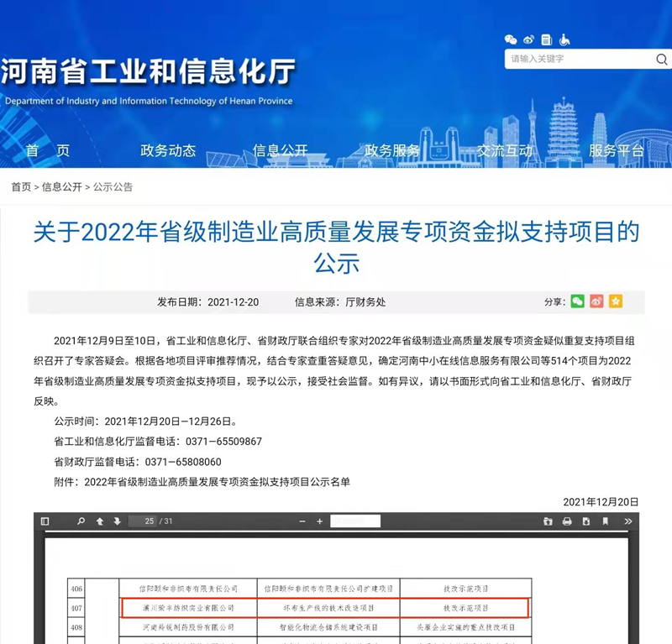The image size is (672, 644).
Task: Share the article to WeChat (green icon)
Action: [x=577, y=301]
